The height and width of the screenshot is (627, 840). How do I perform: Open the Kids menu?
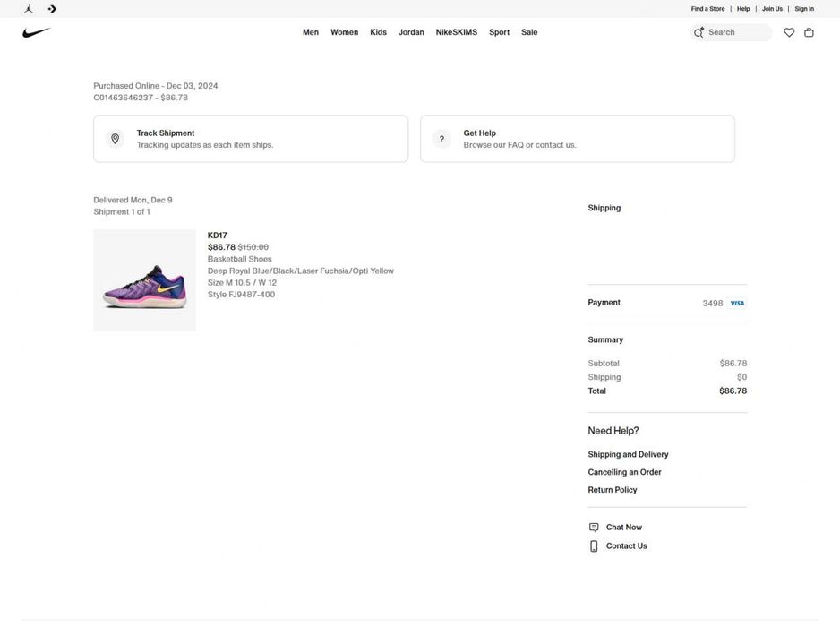pos(378,32)
